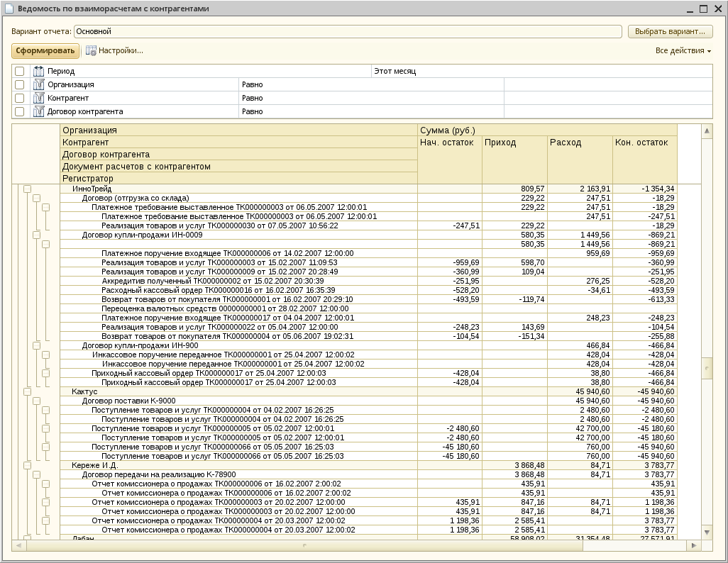
Task: Click the scroll-up arrow of the report
Action: click(x=707, y=131)
